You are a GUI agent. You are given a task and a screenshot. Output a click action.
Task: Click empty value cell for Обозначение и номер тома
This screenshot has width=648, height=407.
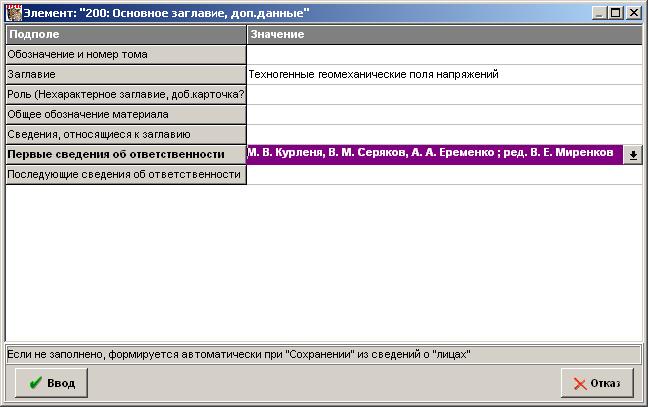point(443,55)
